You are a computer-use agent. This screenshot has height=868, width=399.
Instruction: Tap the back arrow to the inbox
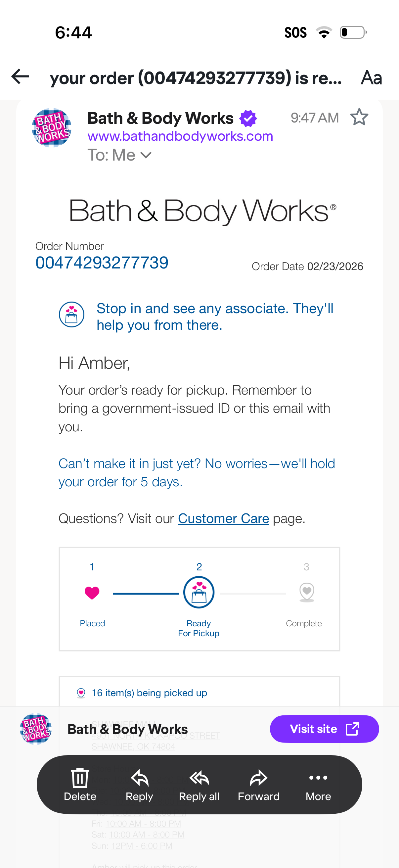(x=20, y=77)
